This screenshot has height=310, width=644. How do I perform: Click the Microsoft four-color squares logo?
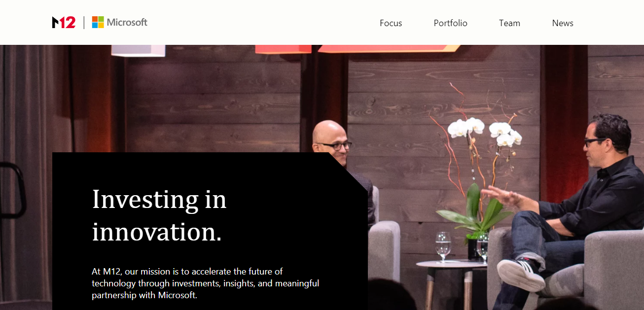pyautogui.click(x=98, y=22)
